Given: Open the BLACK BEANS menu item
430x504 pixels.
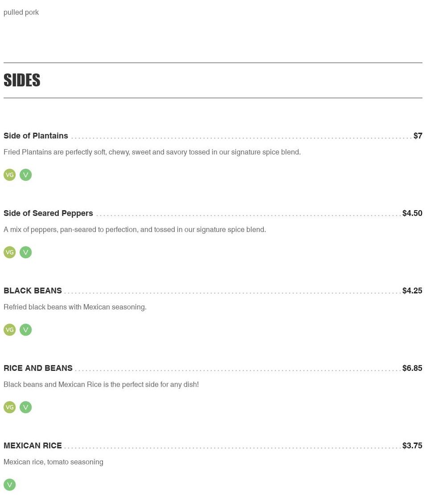Looking at the screenshot, I should 33,291.
